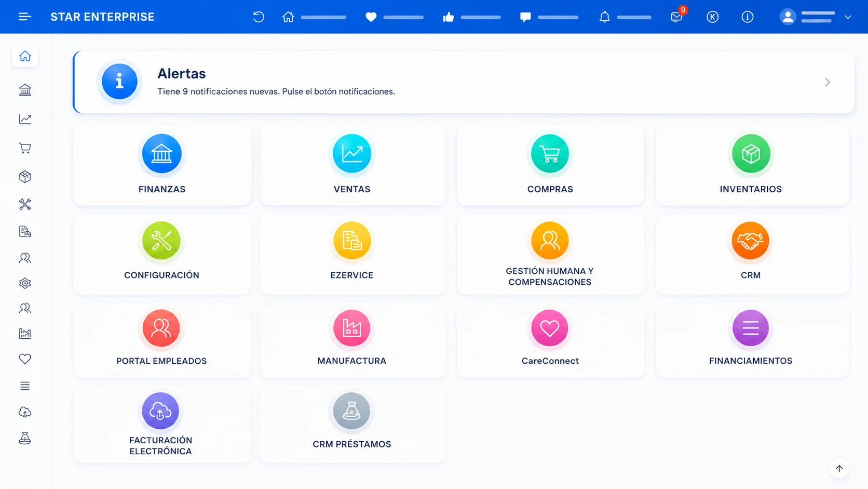Viewport: 868px width, 489px height.
Task: Open the FACTURACIÓN ELECTRÓNICA cloud tile
Action: click(162, 425)
